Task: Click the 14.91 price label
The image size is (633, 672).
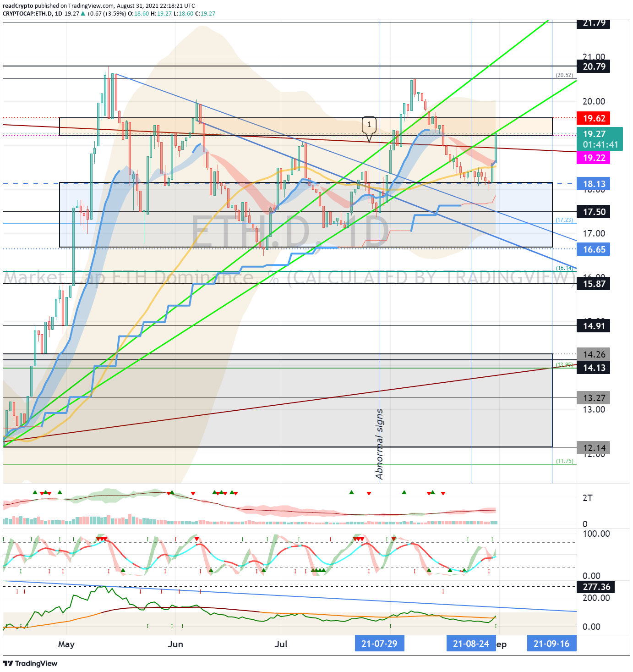Action: (594, 326)
